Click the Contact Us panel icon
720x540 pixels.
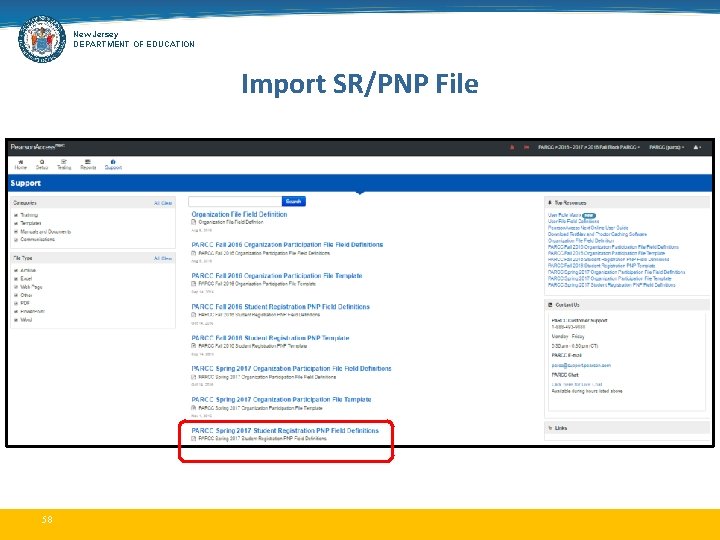click(550, 305)
